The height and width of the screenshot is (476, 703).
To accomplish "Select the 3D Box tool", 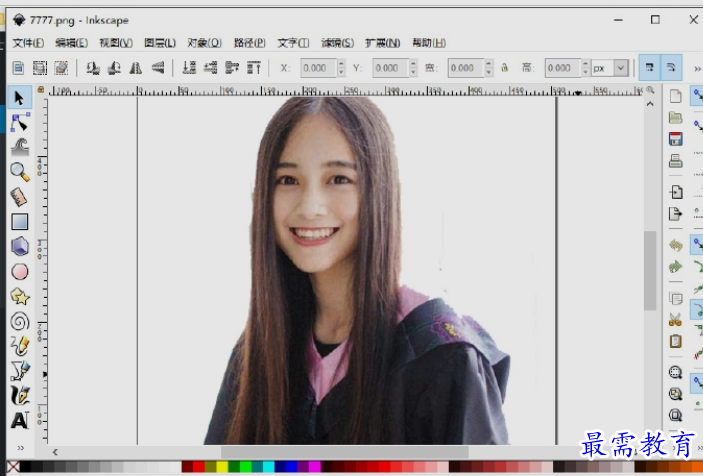I will click(x=20, y=246).
